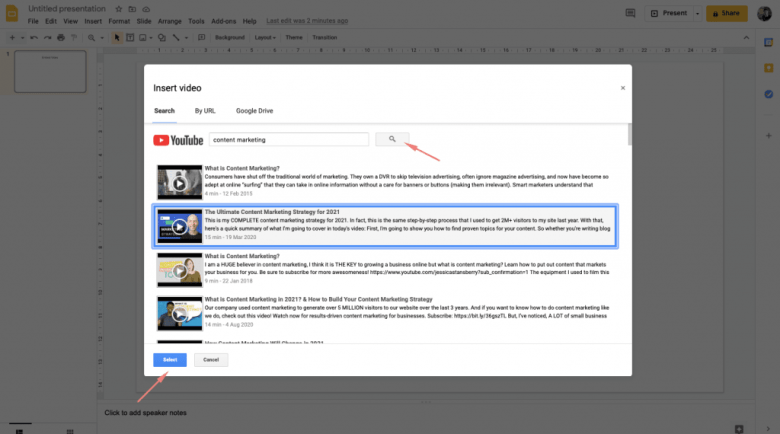Screen dimensions: 780x434
Task: Switch to the By URL tab
Action: click(205, 111)
